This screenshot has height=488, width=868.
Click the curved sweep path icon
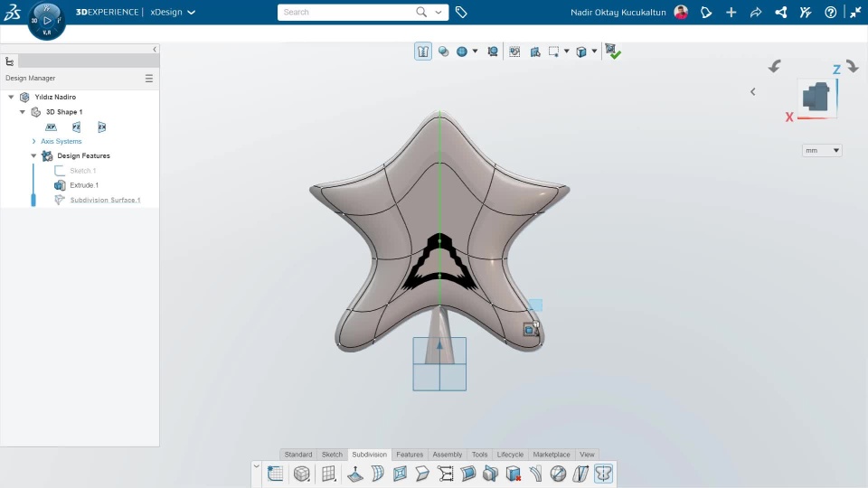pyautogui.click(x=536, y=474)
